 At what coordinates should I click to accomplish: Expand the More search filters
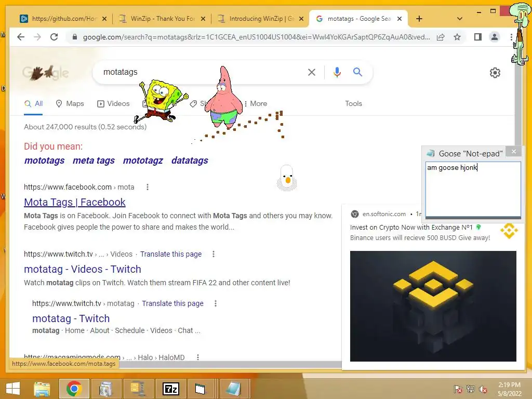[255, 103]
